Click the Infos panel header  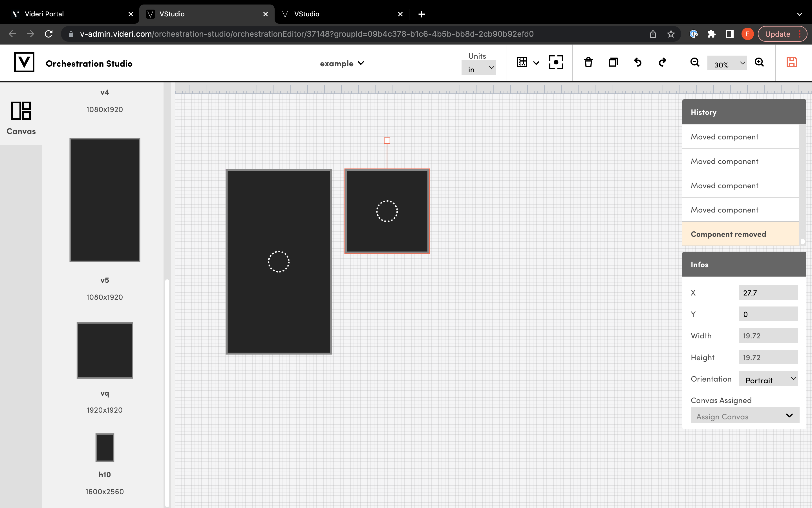[x=744, y=264]
